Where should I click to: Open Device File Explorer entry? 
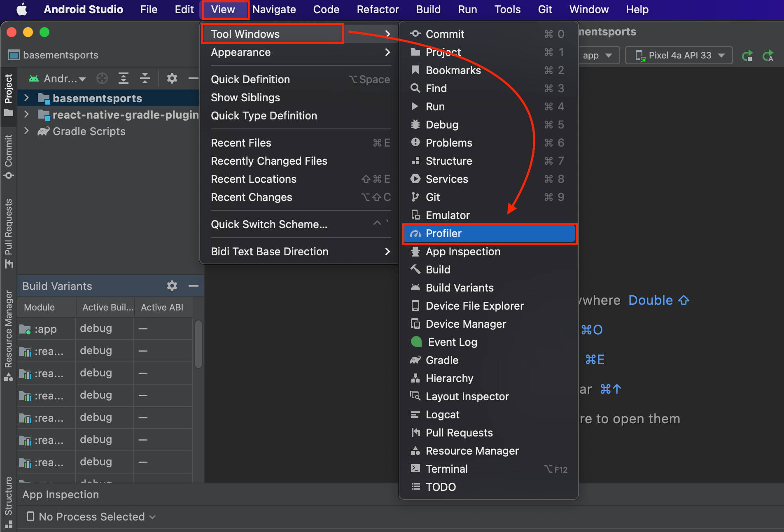pos(489,306)
